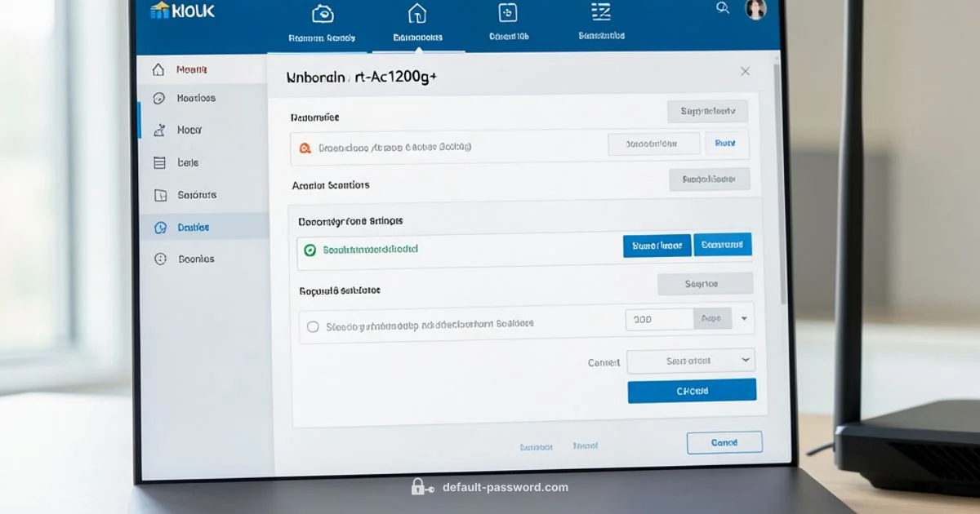Expand the chevron beside the search field row

746,360
